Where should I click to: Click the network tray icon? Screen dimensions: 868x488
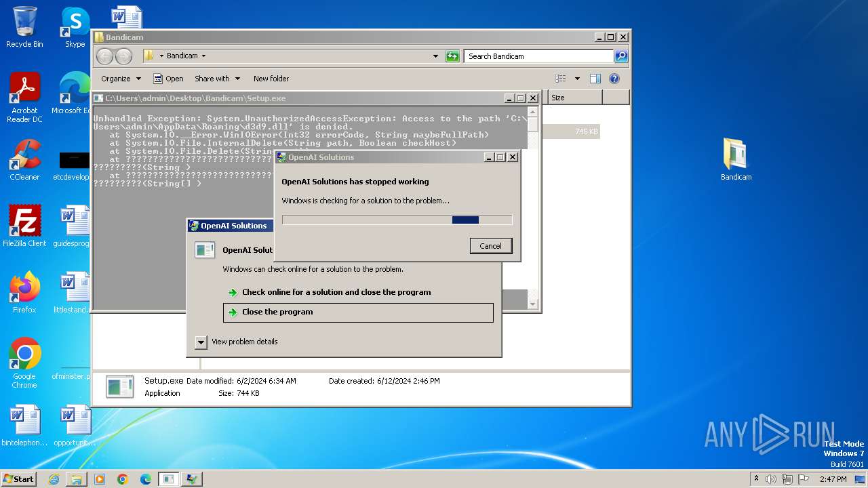(x=787, y=479)
